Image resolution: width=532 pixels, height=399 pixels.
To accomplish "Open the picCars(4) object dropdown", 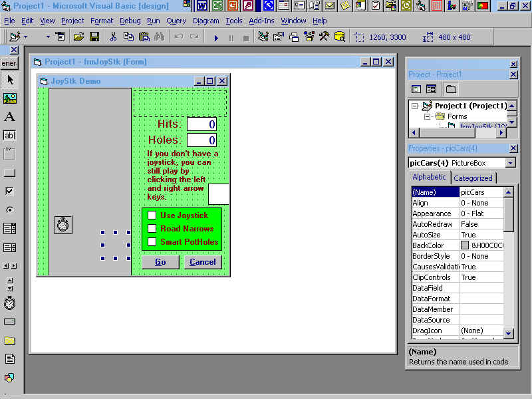I will click(510, 163).
